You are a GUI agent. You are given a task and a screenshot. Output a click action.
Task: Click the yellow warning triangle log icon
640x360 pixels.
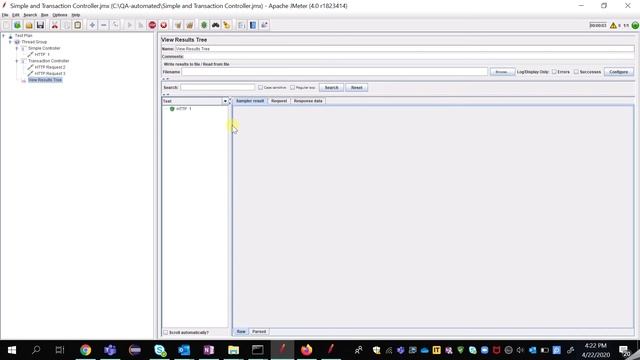tap(613, 25)
